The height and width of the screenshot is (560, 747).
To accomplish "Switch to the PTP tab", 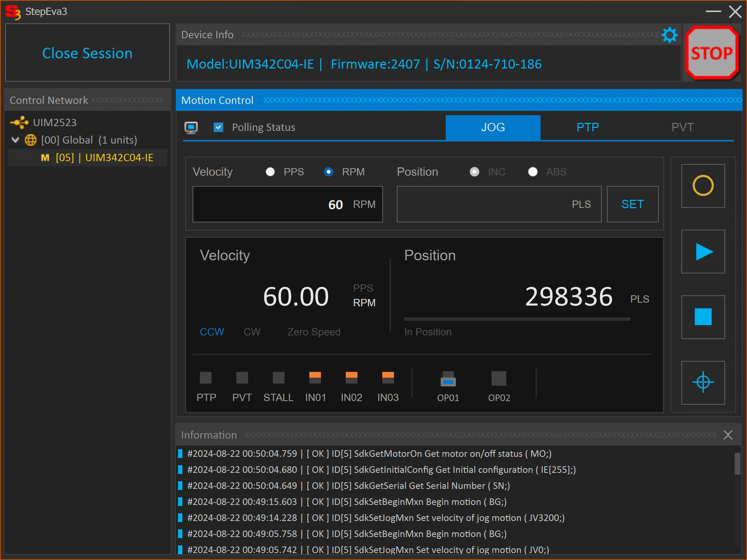I will point(587,127).
